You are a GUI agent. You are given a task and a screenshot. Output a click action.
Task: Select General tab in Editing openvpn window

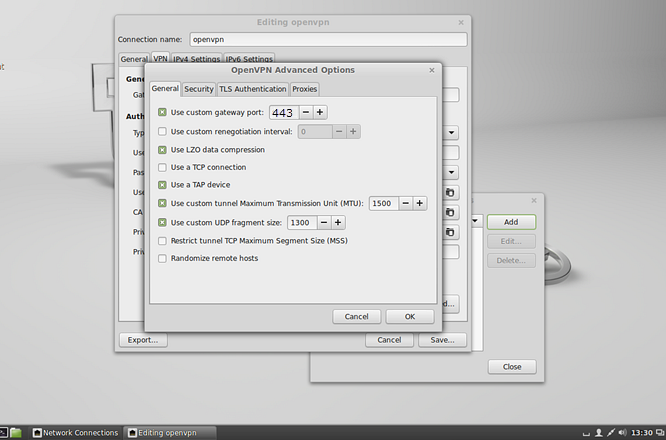pyautogui.click(x=134, y=59)
